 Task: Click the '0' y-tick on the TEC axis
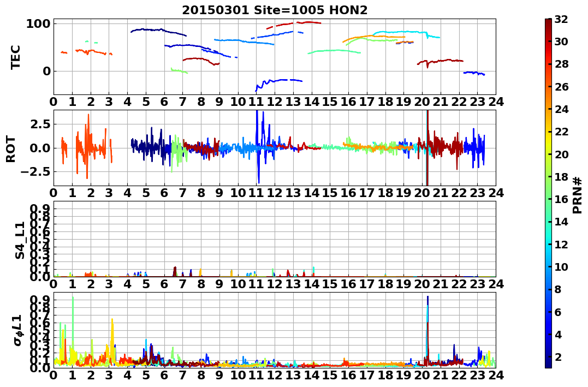pyautogui.click(x=46, y=72)
